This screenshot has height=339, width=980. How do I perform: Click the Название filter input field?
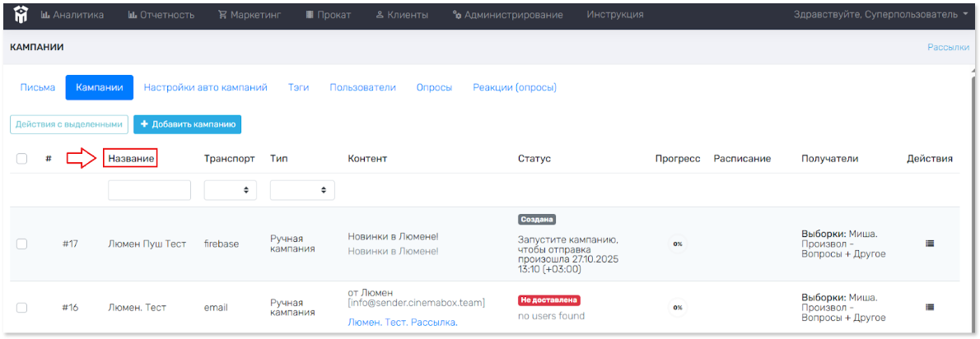[149, 190]
